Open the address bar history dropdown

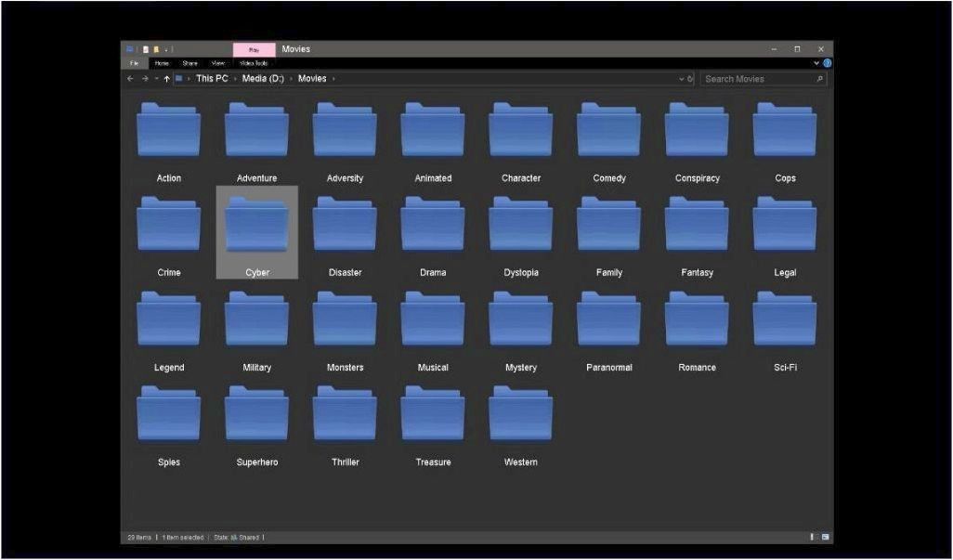tap(681, 79)
